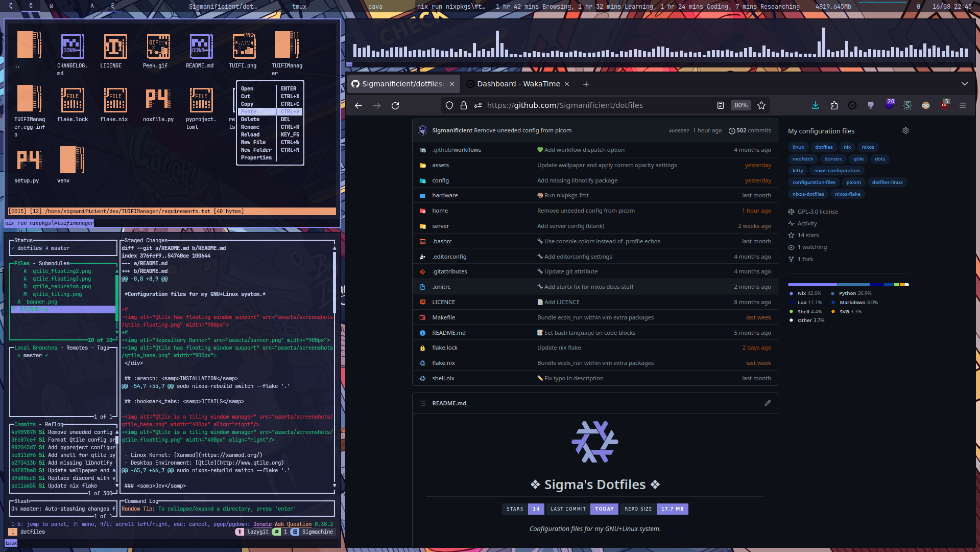Switch to Dashboard - WakaTime tab
Screen dimensions: 980x552
tap(518, 84)
